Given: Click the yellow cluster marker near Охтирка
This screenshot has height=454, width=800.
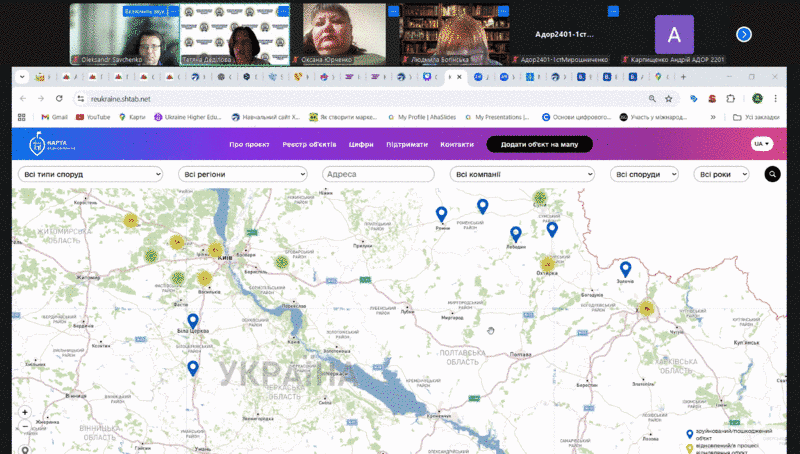Looking at the screenshot, I should point(547,264).
